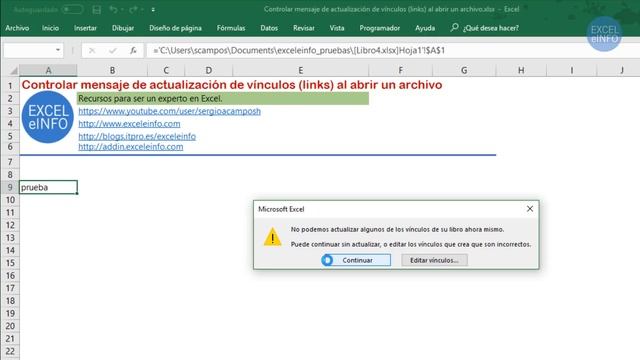Image resolution: width=640 pixels, height=360 pixels.
Task: Toggle the Autoguardado switch
Action: 72,9
